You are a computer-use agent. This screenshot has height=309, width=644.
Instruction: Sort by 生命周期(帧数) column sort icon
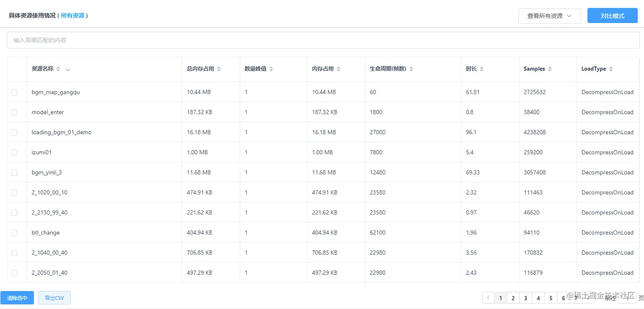[x=411, y=69]
